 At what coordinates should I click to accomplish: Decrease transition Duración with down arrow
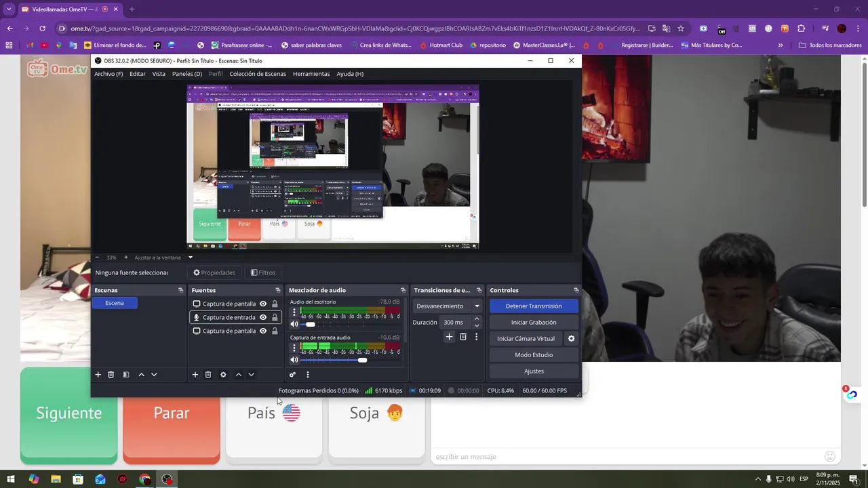tap(477, 325)
